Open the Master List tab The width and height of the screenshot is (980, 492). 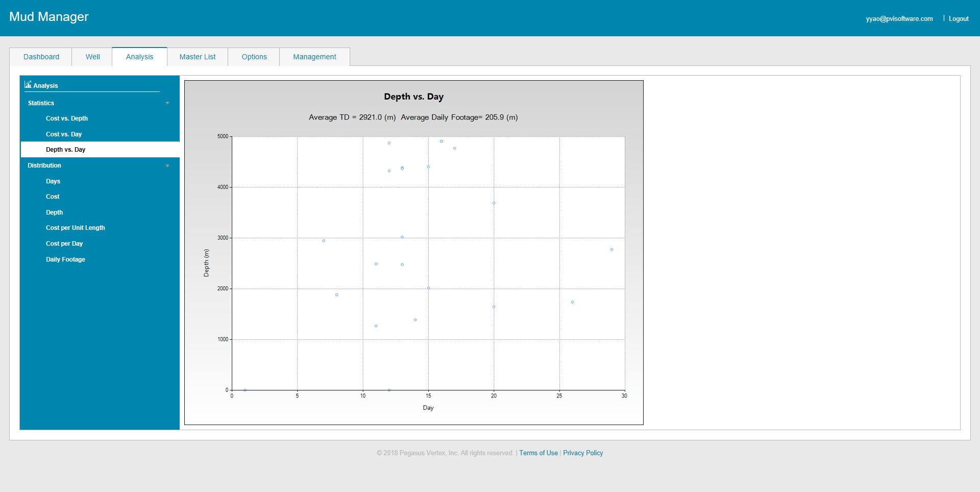tap(198, 57)
